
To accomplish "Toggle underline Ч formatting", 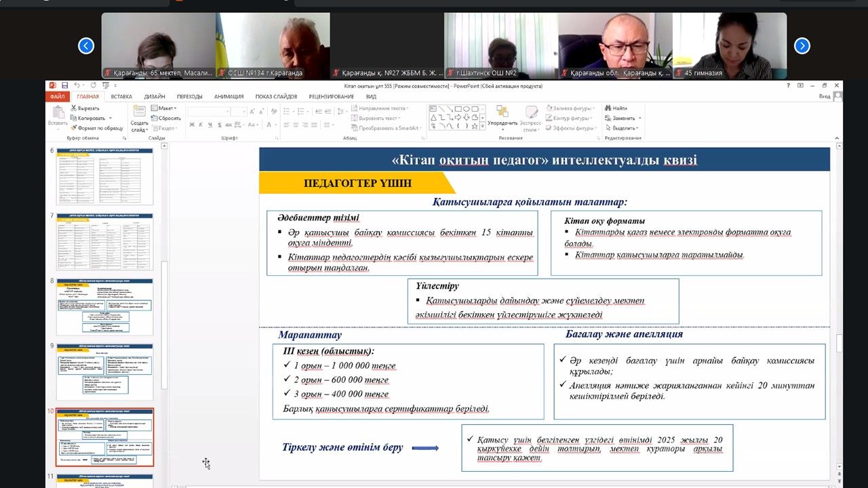I will click(210, 125).
